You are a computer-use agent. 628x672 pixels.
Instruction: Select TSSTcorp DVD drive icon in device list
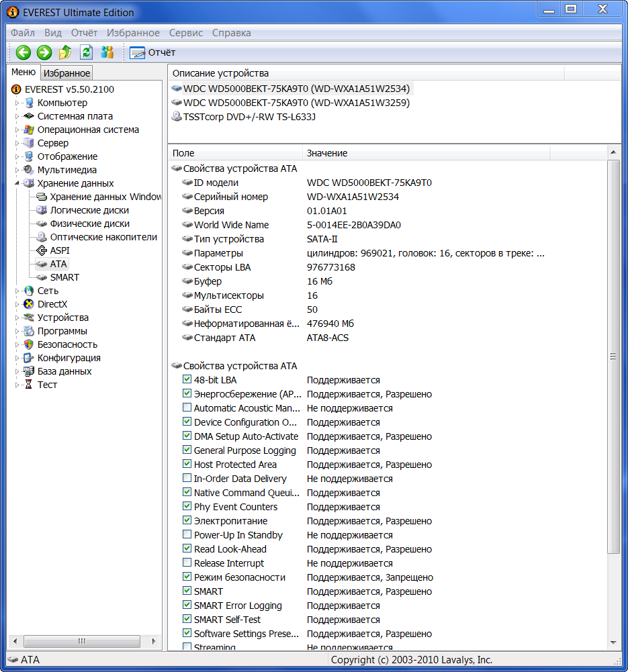[176, 117]
